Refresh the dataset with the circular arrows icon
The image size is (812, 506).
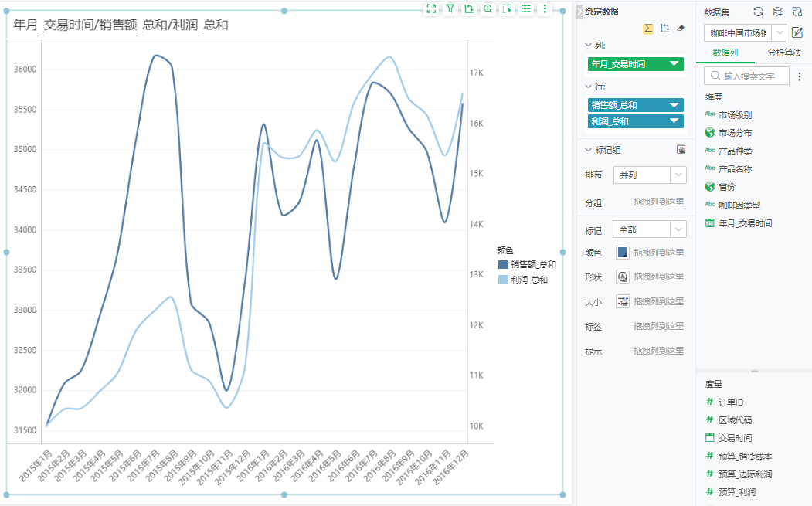tap(758, 12)
